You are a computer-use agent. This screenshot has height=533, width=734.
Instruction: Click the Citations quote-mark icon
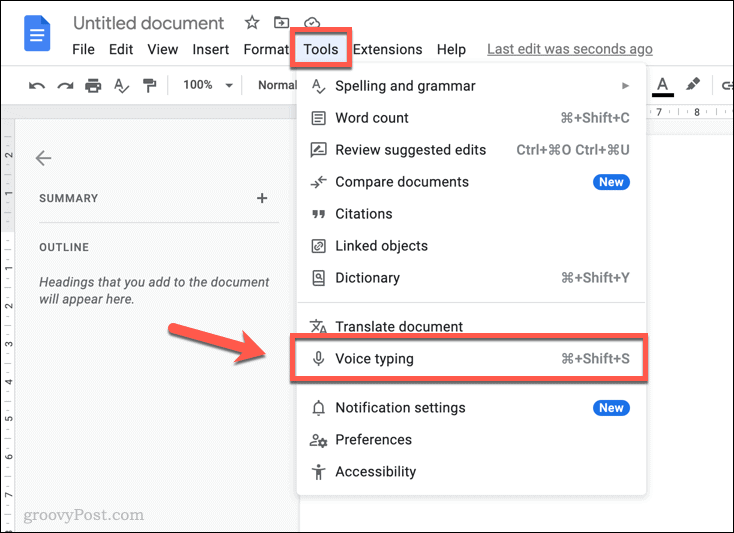tap(318, 214)
